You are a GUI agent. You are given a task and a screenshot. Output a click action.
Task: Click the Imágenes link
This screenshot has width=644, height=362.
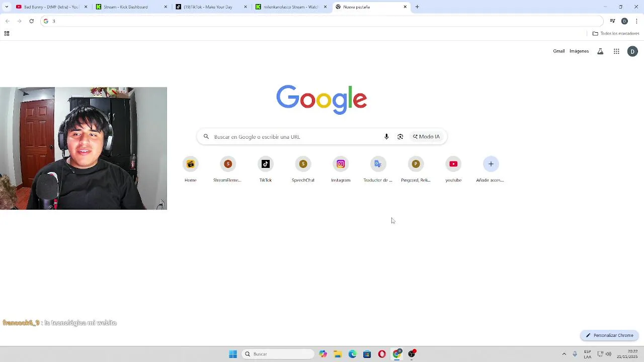tap(579, 51)
